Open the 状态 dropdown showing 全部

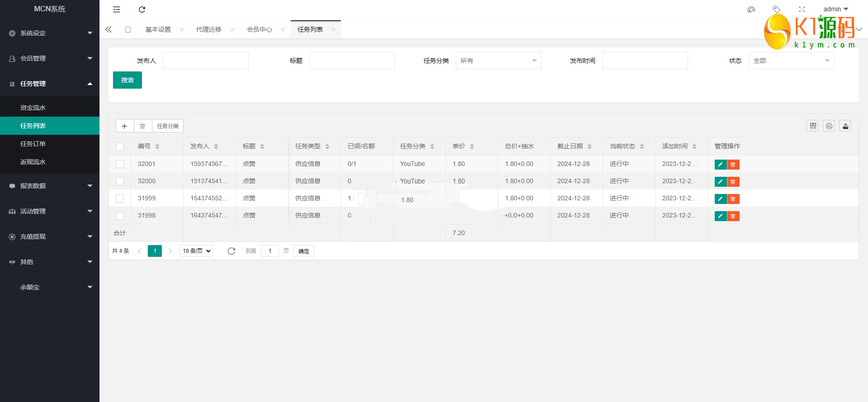tap(791, 61)
